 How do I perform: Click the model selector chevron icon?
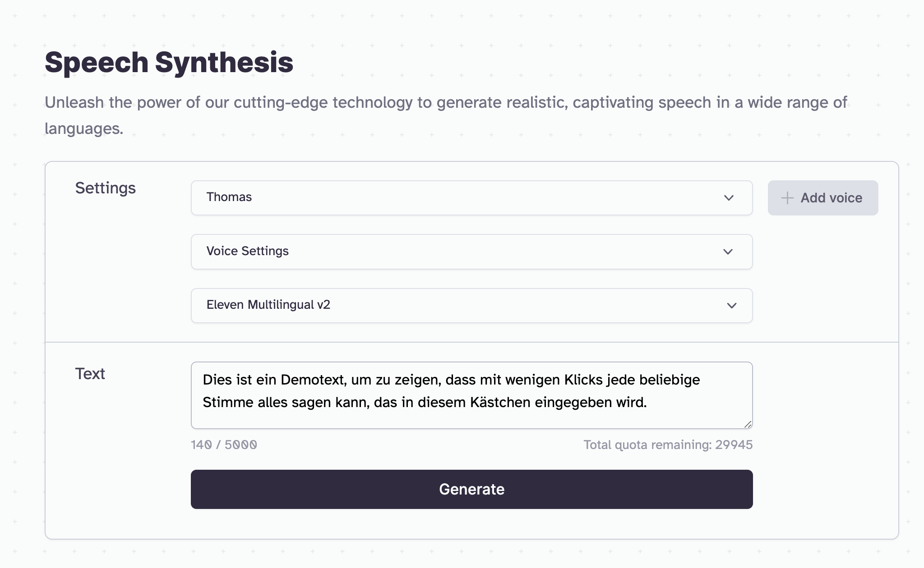[731, 305]
